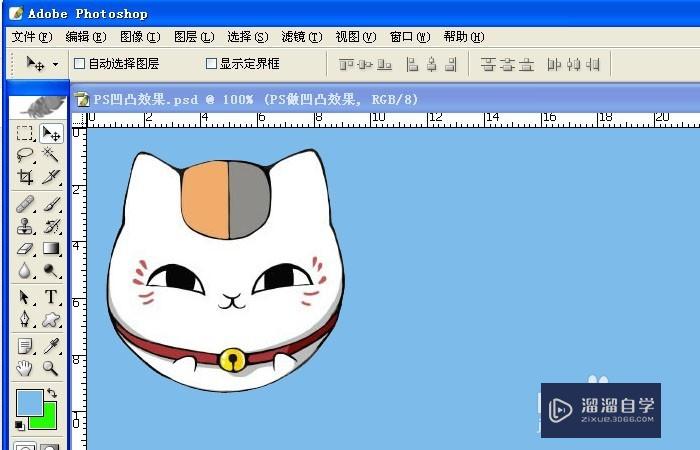Click distribute horizontal centers button

coord(573,65)
